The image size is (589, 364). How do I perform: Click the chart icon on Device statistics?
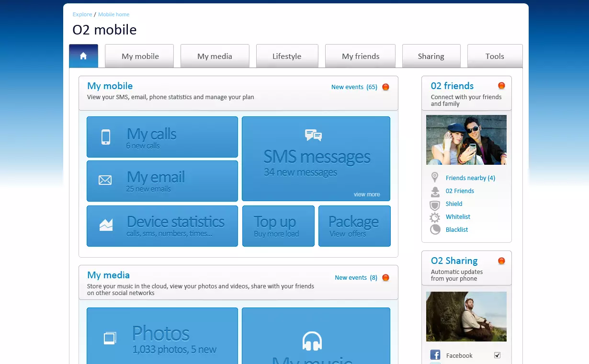tap(106, 225)
